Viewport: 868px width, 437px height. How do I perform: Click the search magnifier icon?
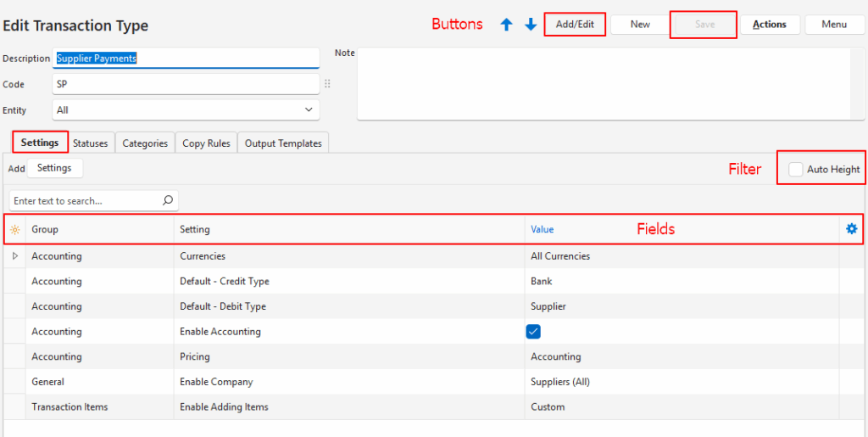tap(167, 200)
